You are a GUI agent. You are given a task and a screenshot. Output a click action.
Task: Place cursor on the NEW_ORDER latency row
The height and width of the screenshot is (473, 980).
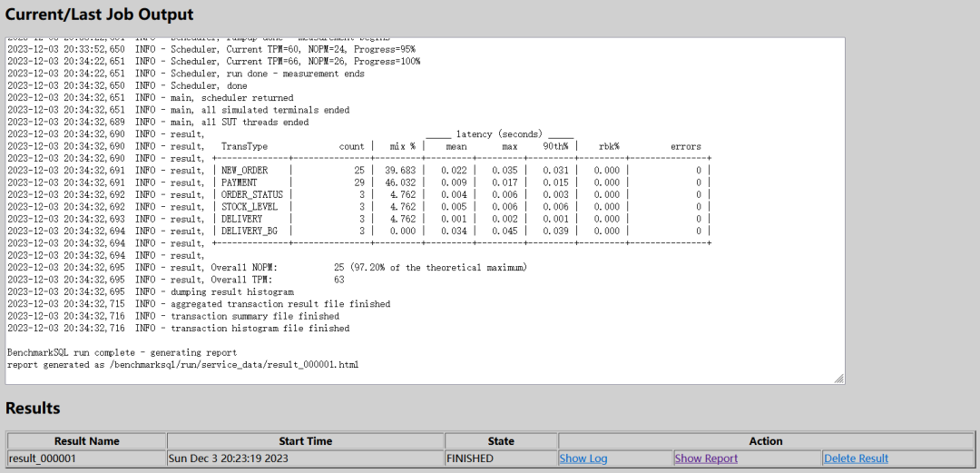tap(359, 171)
